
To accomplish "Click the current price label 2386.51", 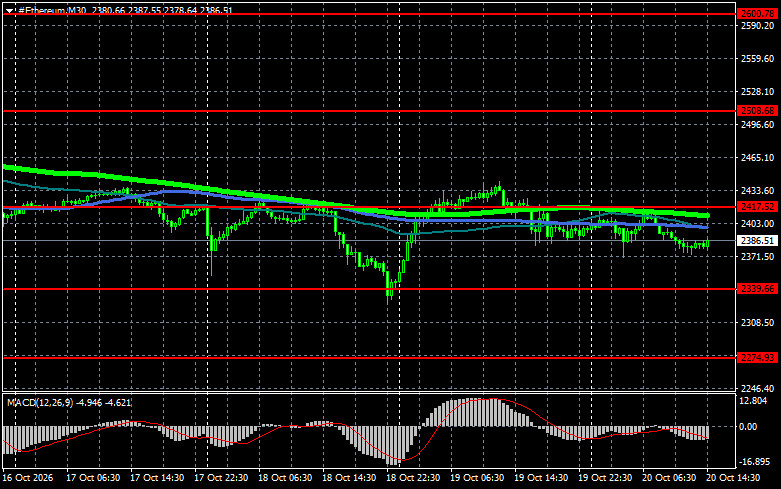I will coord(757,241).
